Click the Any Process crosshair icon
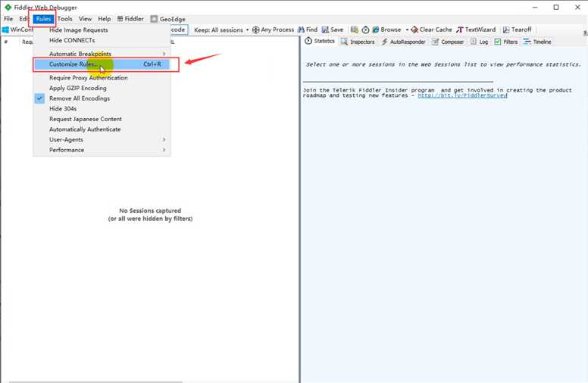This screenshot has height=383, width=588. [x=256, y=30]
